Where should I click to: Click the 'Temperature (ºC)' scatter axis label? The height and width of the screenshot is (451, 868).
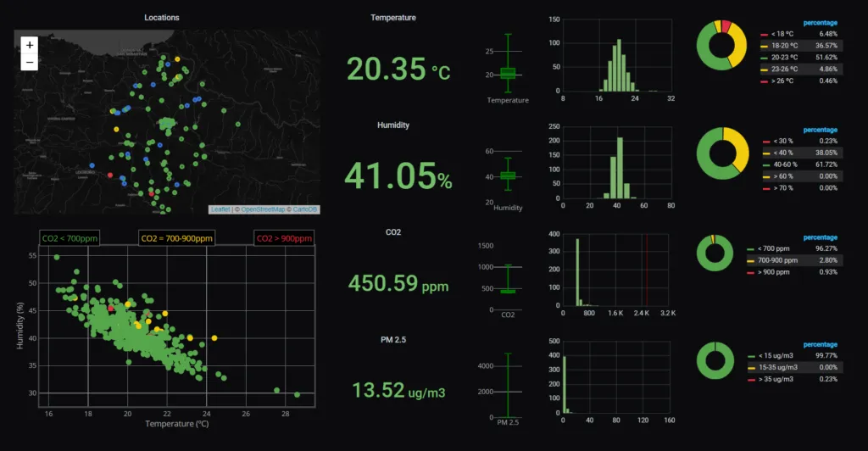click(177, 424)
